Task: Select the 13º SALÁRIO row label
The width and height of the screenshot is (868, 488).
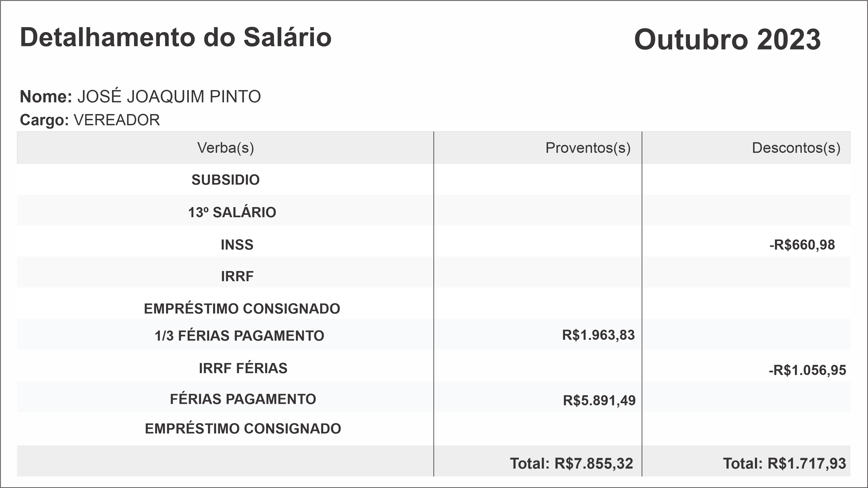Action: click(232, 212)
